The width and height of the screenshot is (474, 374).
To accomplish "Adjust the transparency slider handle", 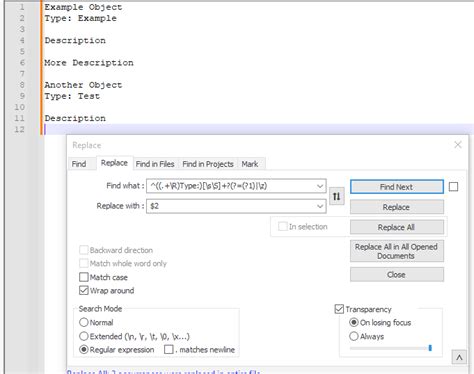I will (430, 348).
